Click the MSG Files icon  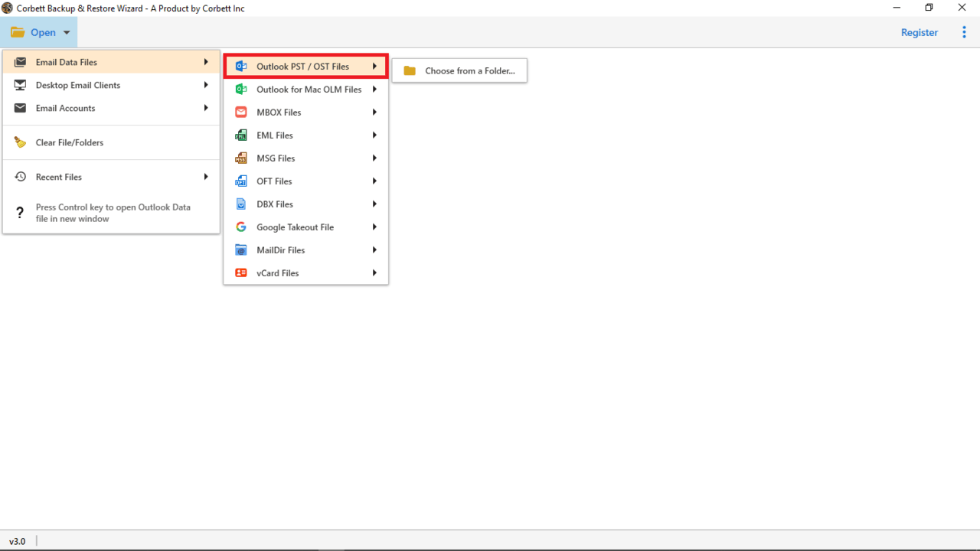coord(241,158)
